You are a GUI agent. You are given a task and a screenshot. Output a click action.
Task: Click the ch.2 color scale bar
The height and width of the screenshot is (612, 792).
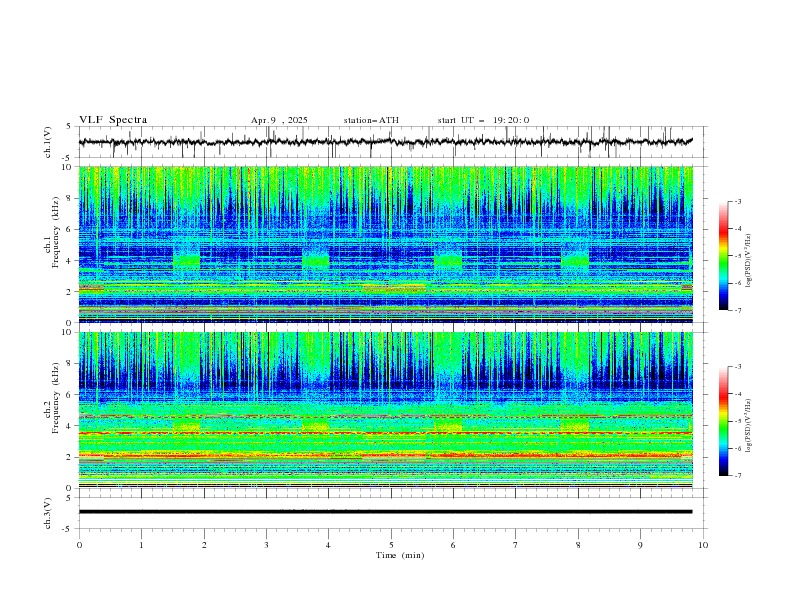723,421
